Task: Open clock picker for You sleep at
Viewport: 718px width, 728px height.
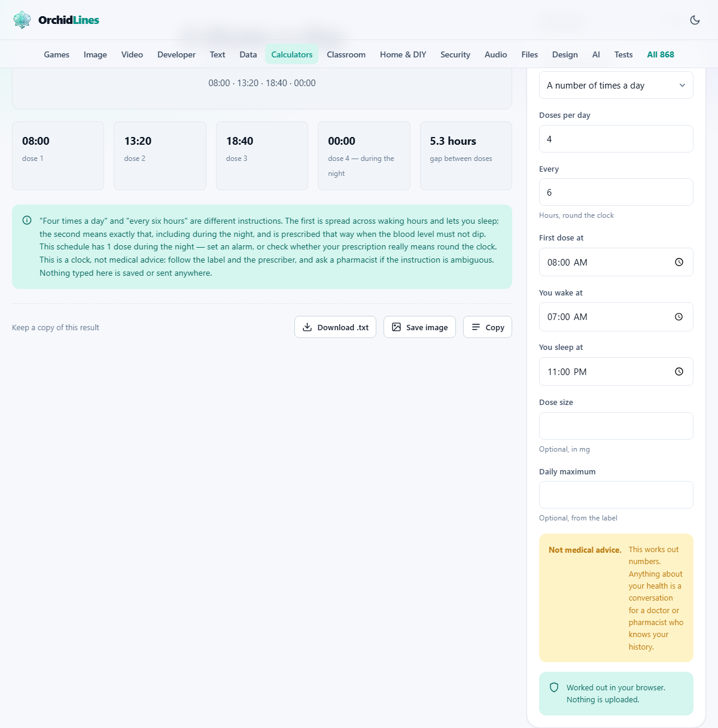Action: (x=679, y=371)
